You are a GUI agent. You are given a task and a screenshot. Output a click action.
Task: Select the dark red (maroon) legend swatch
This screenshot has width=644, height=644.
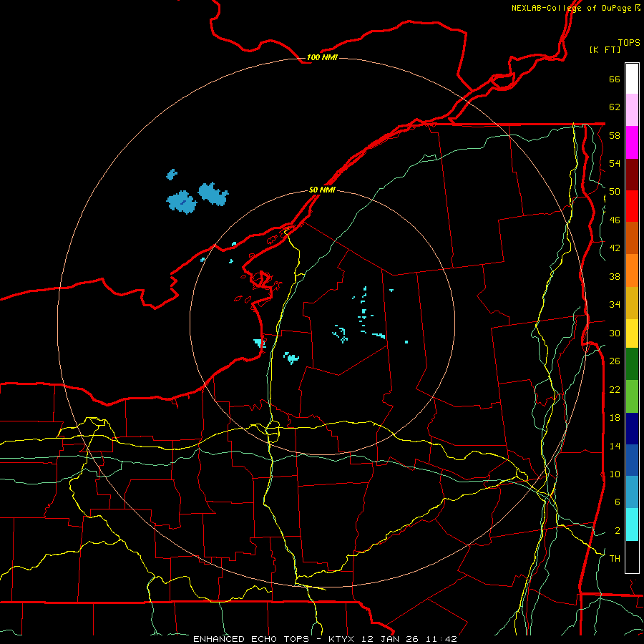tap(632, 174)
